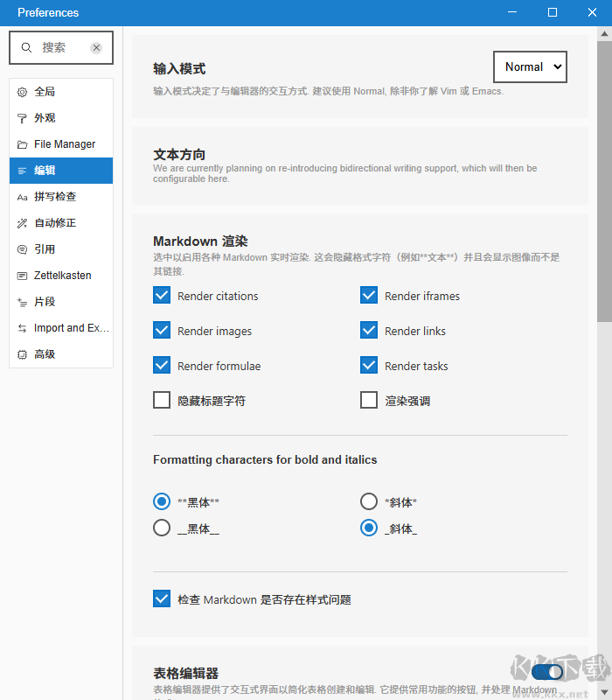The height and width of the screenshot is (700, 612).
Task: Open the File Manager tab
Action: tap(61, 144)
